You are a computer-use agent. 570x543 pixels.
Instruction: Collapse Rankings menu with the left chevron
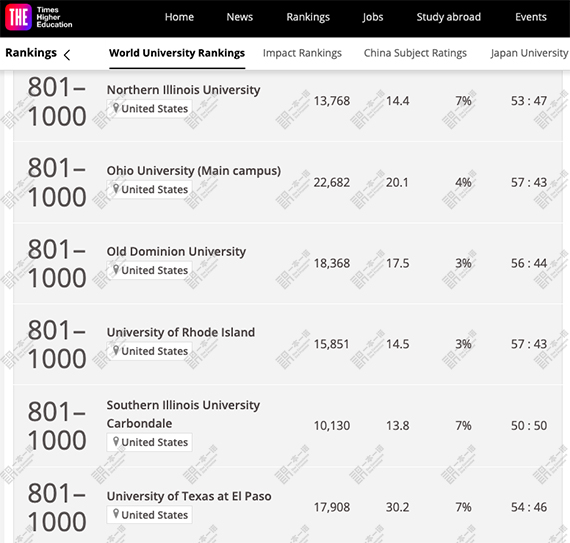67,55
